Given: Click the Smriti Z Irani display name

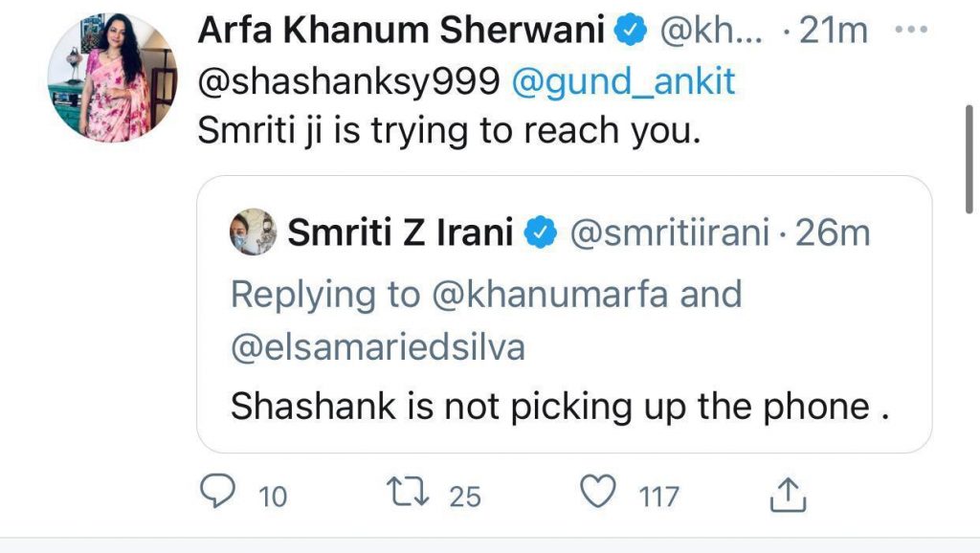Looking at the screenshot, I should point(402,232).
